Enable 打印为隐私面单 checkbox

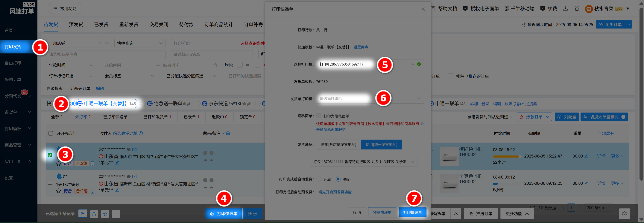[x=318, y=116]
